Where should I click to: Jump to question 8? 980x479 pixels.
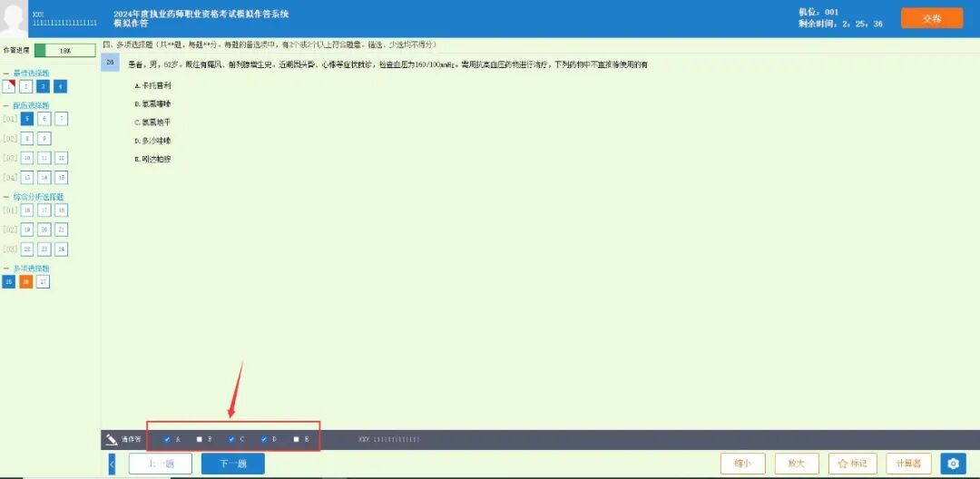coord(27,139)
